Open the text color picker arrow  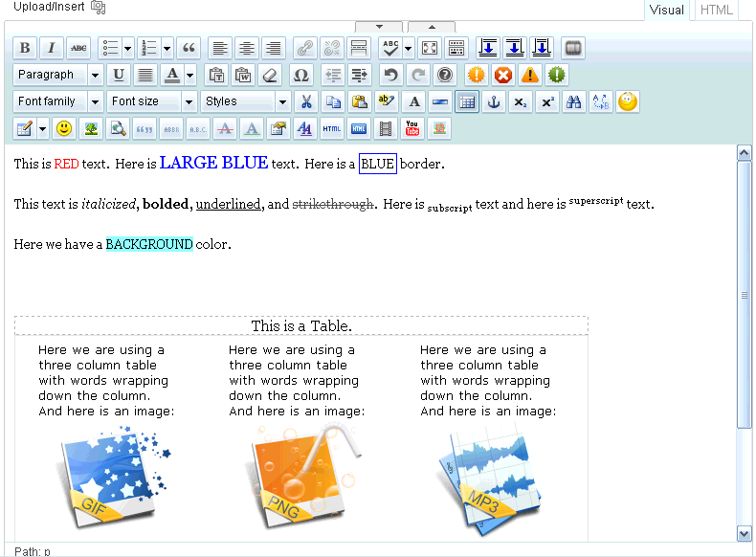tap(190, 75)
